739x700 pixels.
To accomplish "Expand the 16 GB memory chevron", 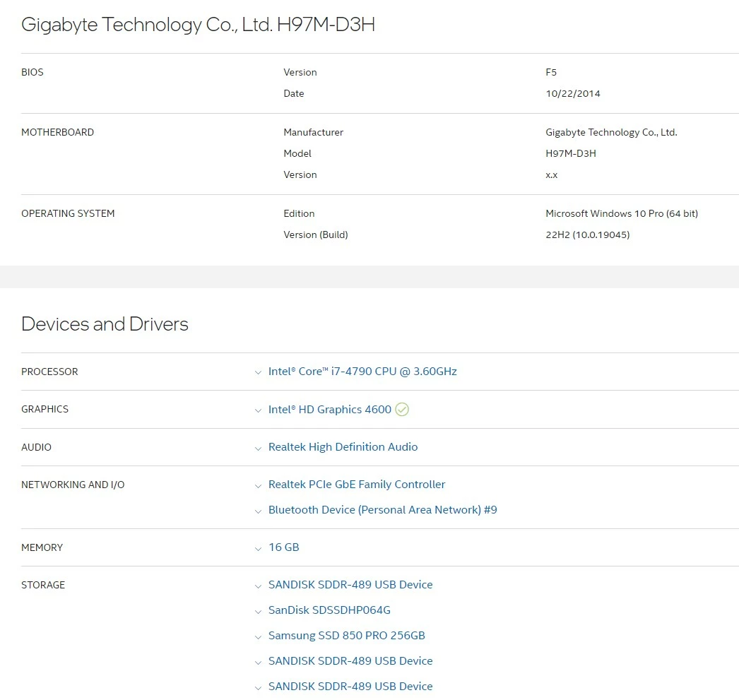I will pyautogui.click(x=258, y=549).
